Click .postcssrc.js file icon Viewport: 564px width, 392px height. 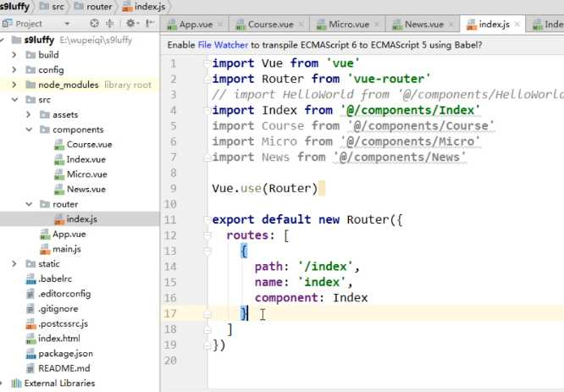[x=31, y=324]
